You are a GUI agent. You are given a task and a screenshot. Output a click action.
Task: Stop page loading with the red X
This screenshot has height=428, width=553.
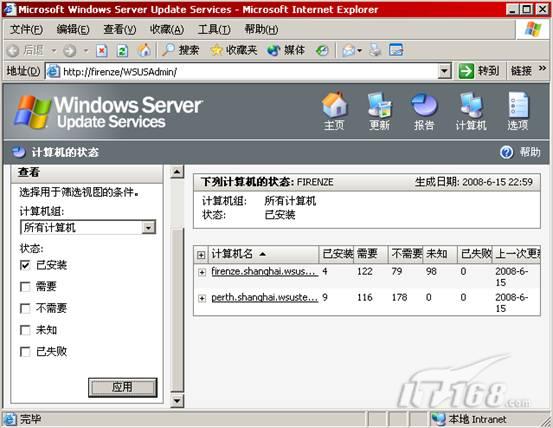[102, 51]
